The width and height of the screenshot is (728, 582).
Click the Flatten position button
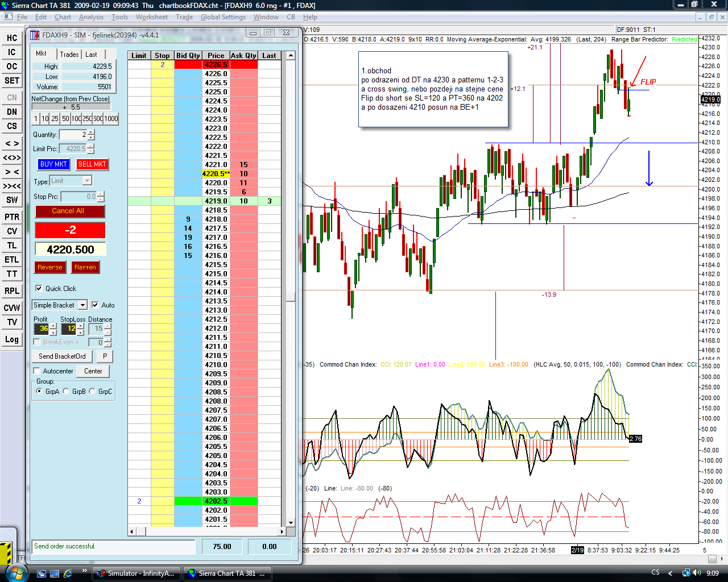85,267
